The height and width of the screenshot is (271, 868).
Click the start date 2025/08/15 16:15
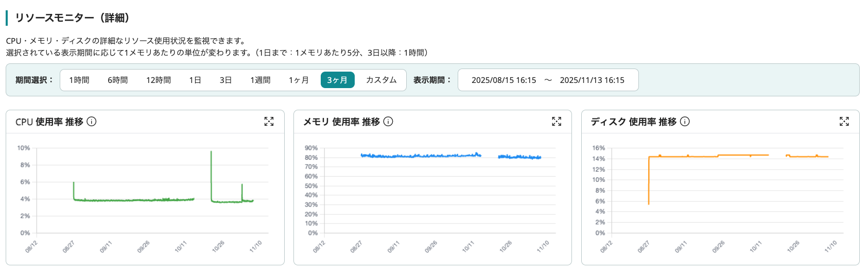[x=504, y=80]
